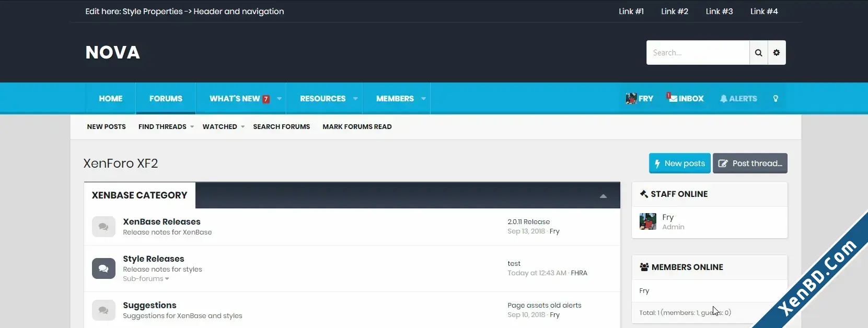The image size is (868, 328).
Task: Open latest thread titled test
Action: pyautogui.click(x=514, y=264)
